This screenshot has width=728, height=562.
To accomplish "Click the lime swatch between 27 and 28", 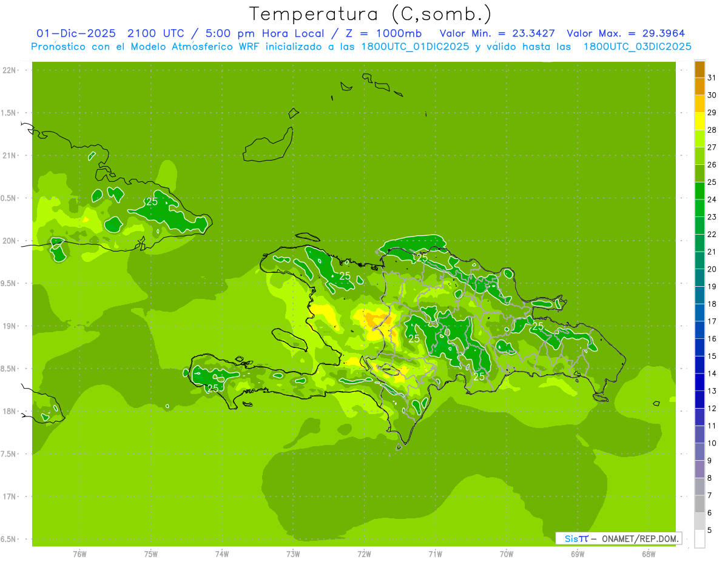I will pyautogui.click(x=699, y=139).
